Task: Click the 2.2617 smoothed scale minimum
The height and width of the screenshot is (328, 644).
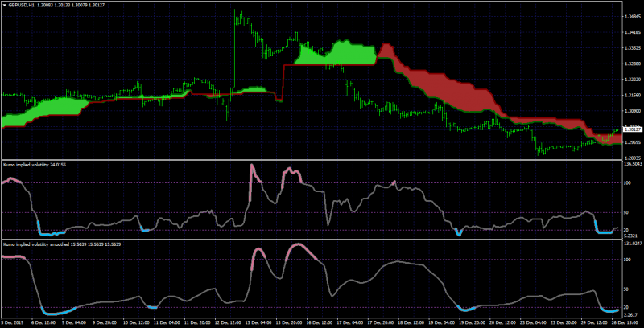Action: [x=631, y=315]
